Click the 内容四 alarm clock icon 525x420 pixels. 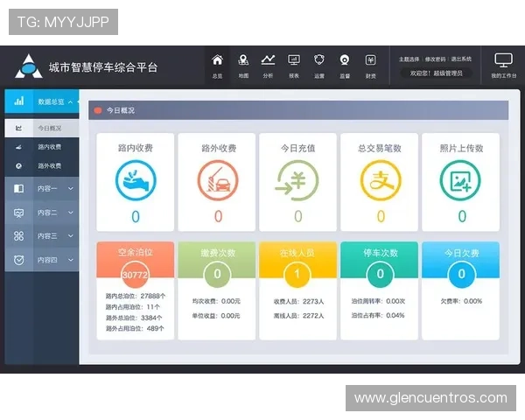(18, 260)
